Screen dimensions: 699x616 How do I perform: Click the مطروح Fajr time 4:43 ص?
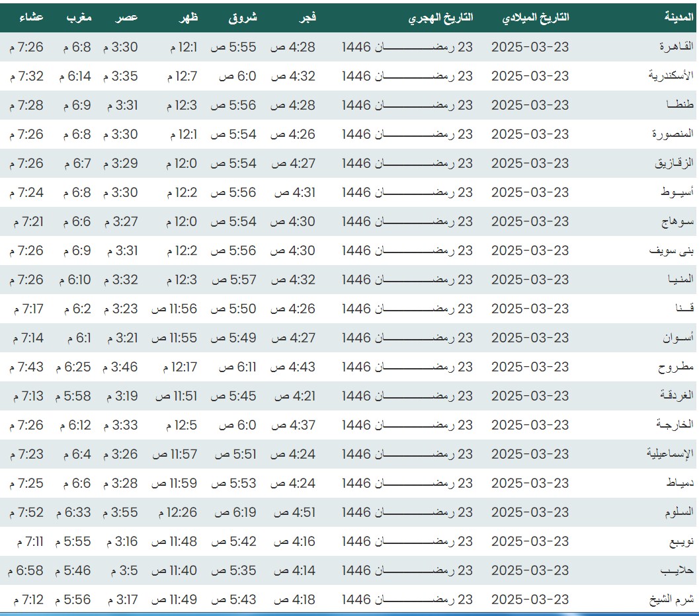tap(294, 367)
